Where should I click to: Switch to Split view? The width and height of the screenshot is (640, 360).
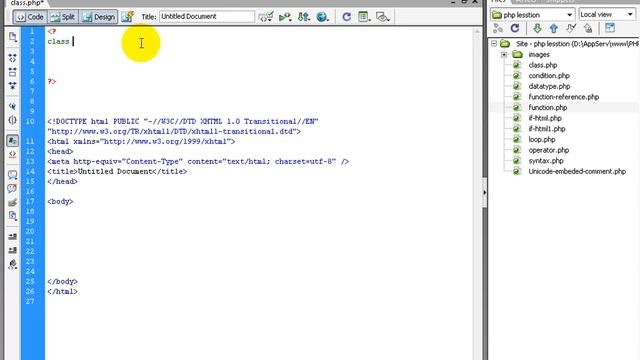(x=63, y=17)
